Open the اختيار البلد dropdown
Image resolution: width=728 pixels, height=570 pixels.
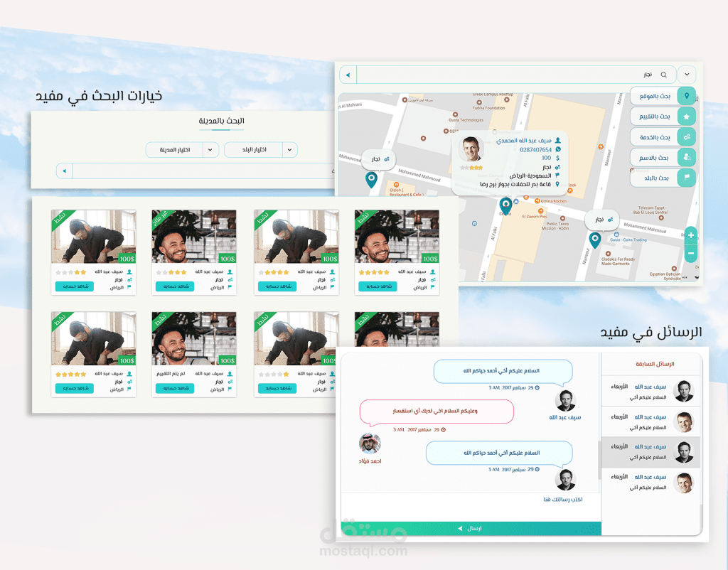coord(261,150)
